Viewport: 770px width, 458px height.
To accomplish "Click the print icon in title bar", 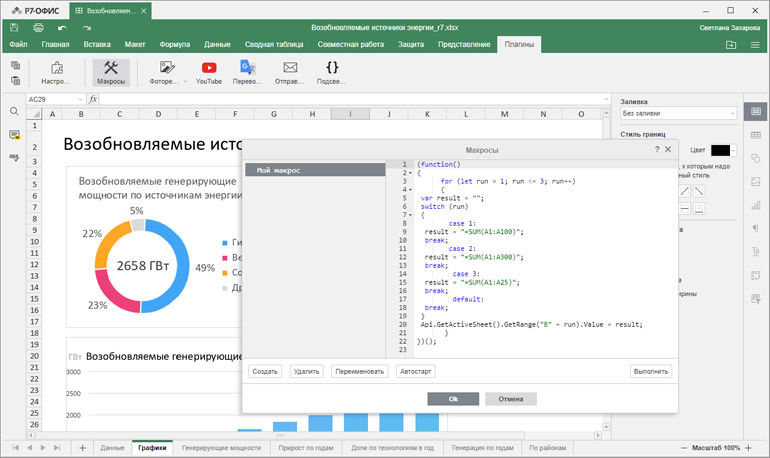I will coord(37,28).
